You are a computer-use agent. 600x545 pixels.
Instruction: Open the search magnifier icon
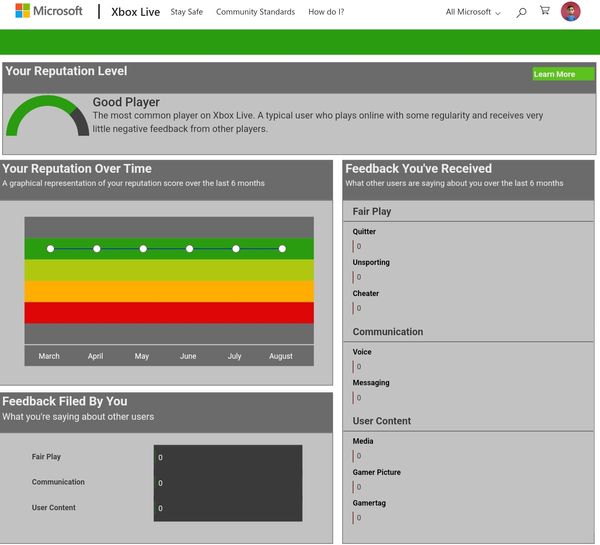(521, 13)
